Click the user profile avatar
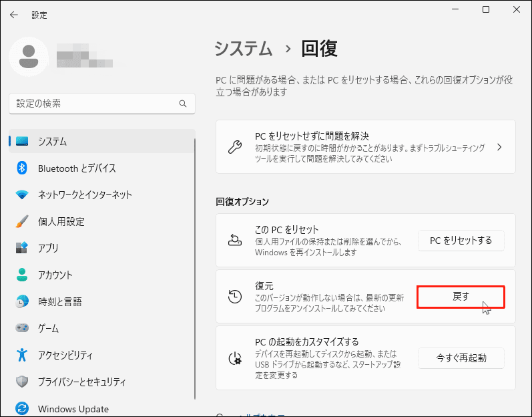Image resolution: width=532 pixels, height=417 pixels. tap(29, 57)
